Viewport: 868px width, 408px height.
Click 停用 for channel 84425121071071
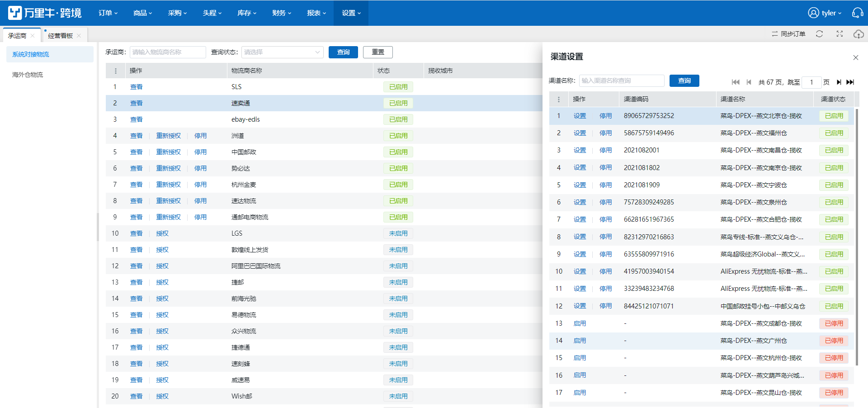(605, 306)
